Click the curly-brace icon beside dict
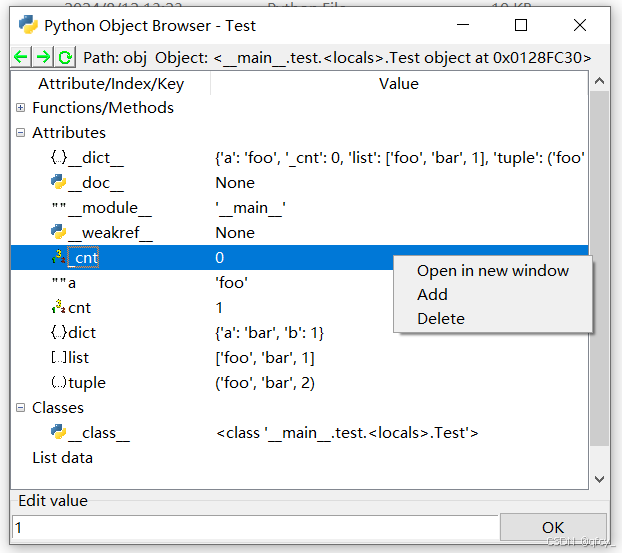Image resolution: width=622 pixels, height=553 pixels. click(x=59, y=332)
